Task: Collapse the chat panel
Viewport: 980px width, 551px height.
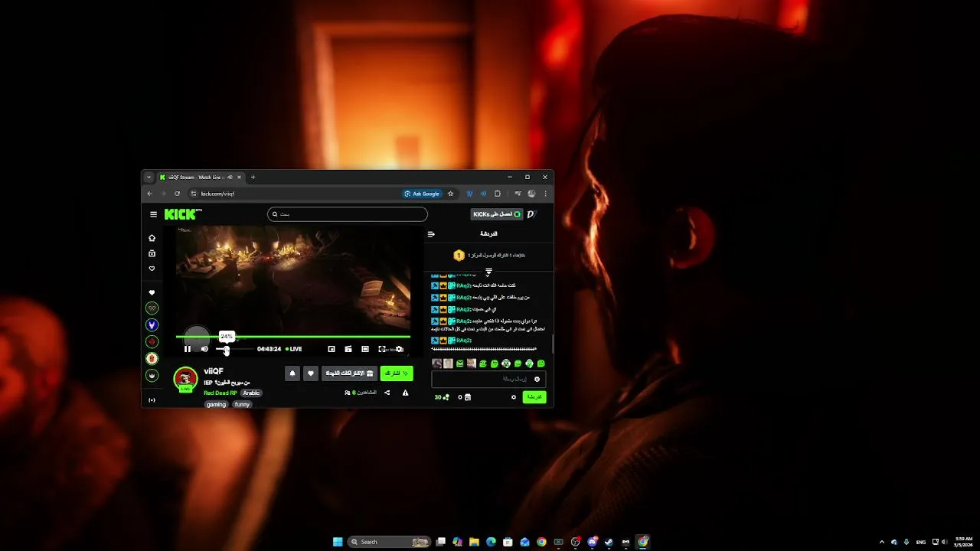Action: tap(431, 234)
